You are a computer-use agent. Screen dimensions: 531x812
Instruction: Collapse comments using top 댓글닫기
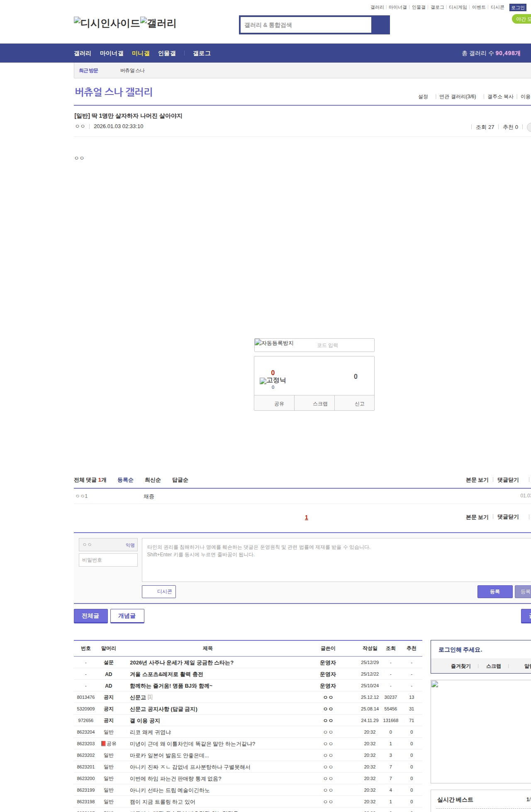coord(508,480)
